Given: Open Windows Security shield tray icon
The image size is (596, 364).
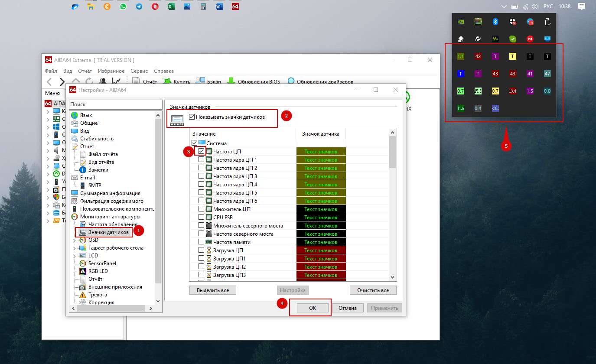Looking at the screenshot, I should pos(513,21).
